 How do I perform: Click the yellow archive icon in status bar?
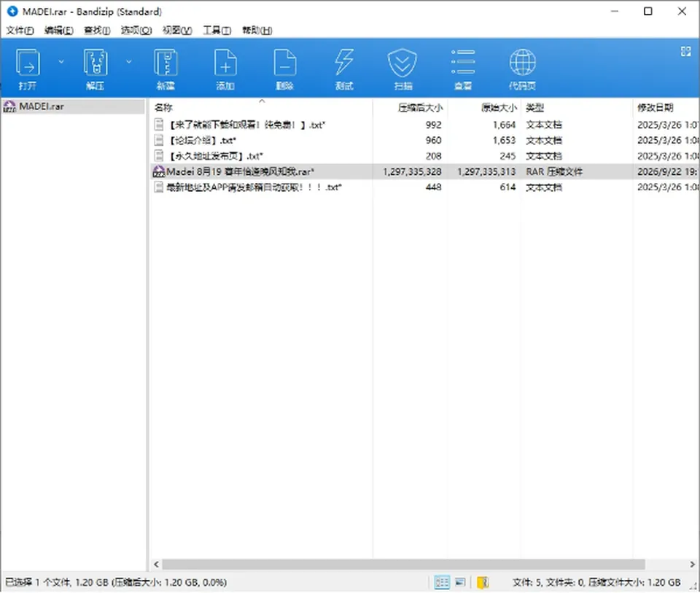click(x=483, y=582)
